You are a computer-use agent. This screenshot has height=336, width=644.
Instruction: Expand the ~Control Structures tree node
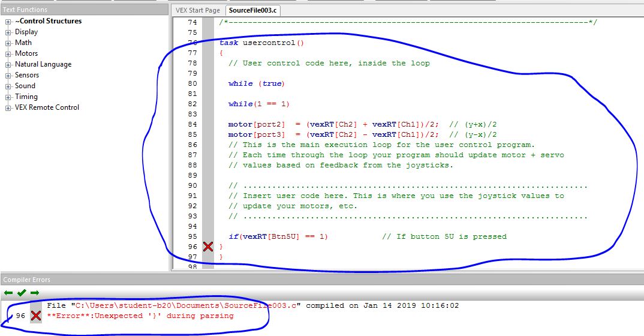click(x=8, y=22)
